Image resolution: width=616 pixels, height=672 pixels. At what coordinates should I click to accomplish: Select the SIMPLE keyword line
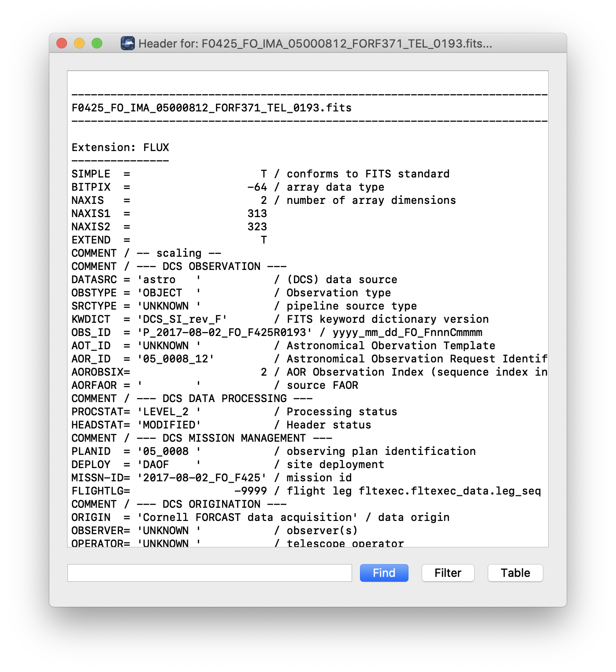point(176,174)
